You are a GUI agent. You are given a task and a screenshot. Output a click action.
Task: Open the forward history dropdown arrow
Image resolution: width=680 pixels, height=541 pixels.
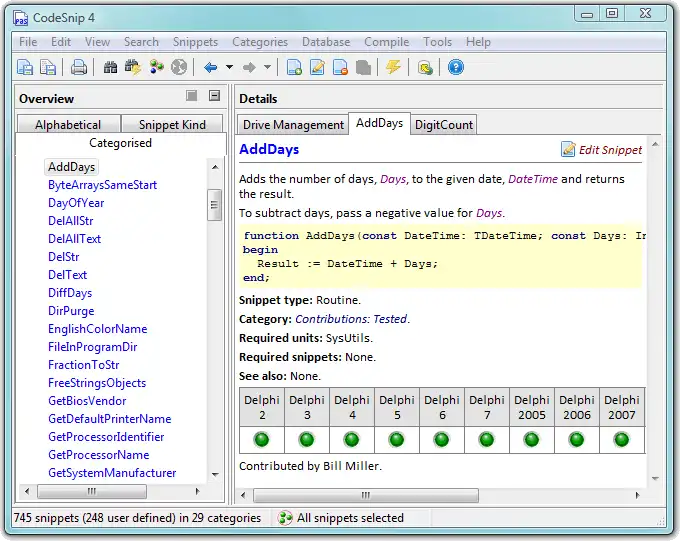point(267,68)
